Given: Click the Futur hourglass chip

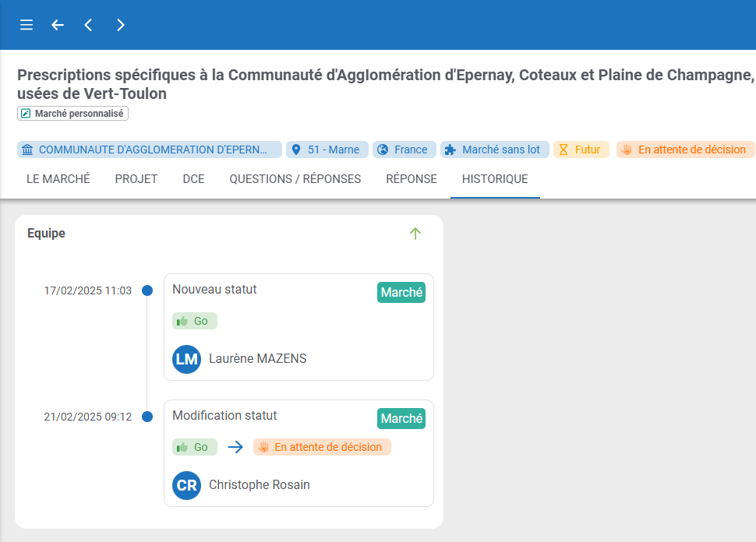Looking at the screenshot, I should [x=581, y=150].
